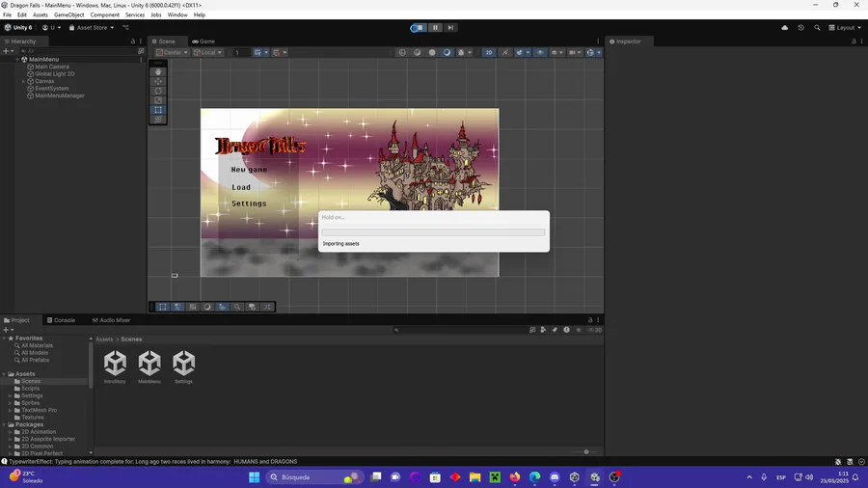Select the Rect tool in Scene overlay

(158, 110)
